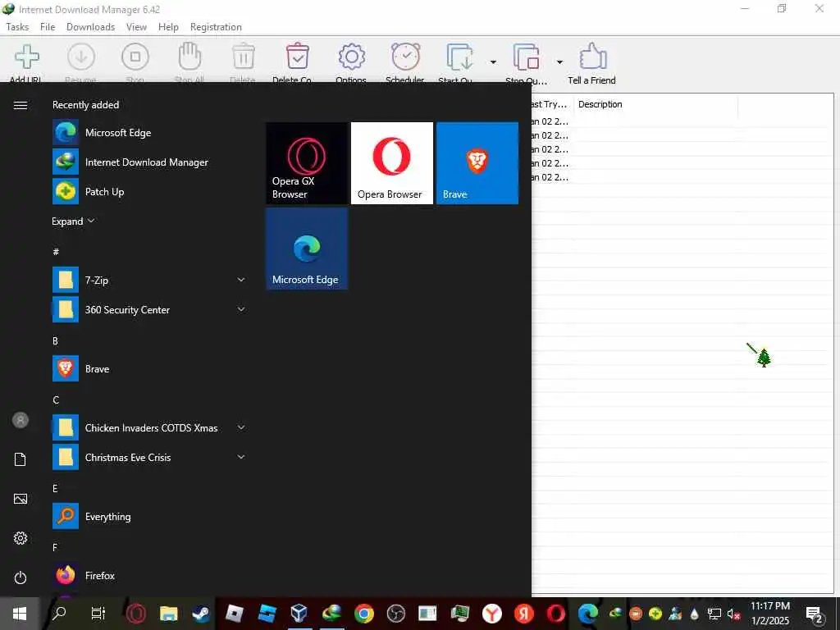Open VirtualBox from the taskbar

click(x=299, y=614)
